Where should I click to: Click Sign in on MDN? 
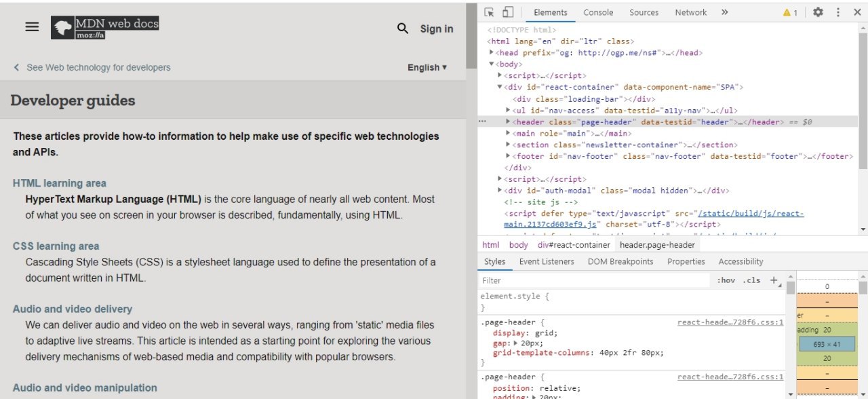tap(437, 28)
